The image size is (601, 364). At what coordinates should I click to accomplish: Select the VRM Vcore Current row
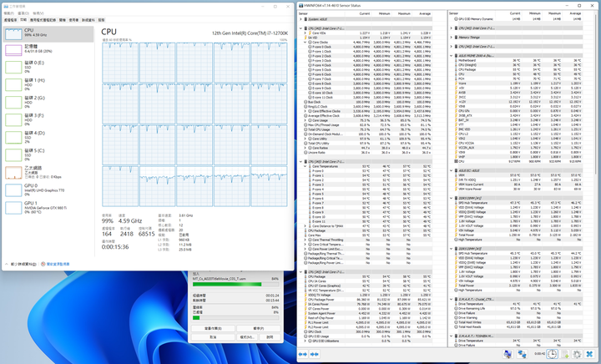pyautogui.click(x=516, y=185)
